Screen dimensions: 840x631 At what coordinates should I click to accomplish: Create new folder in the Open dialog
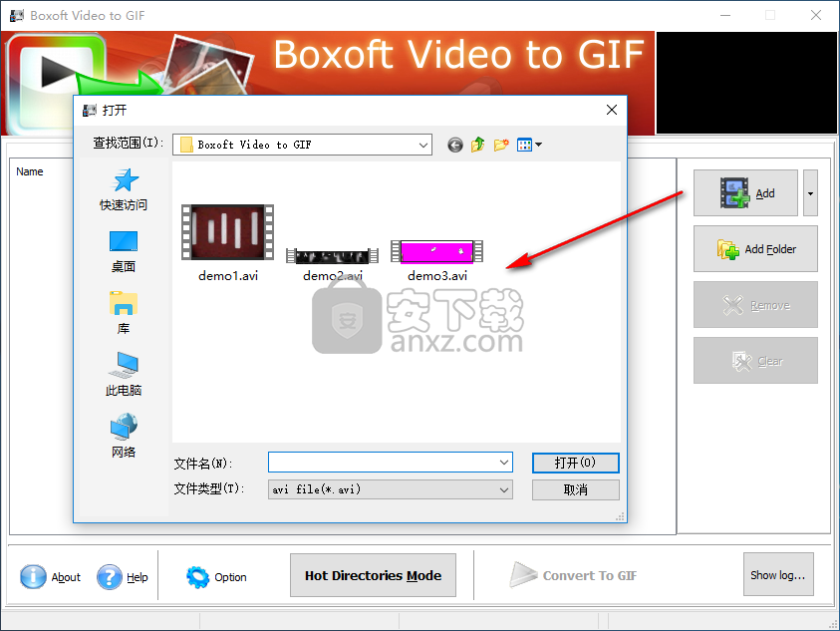point(501,145)
